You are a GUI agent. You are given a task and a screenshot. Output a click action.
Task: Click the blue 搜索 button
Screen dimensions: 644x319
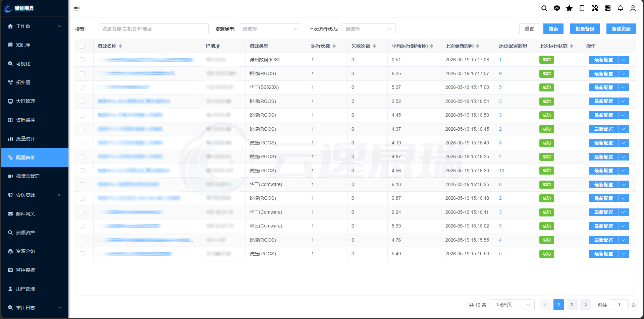553,29
